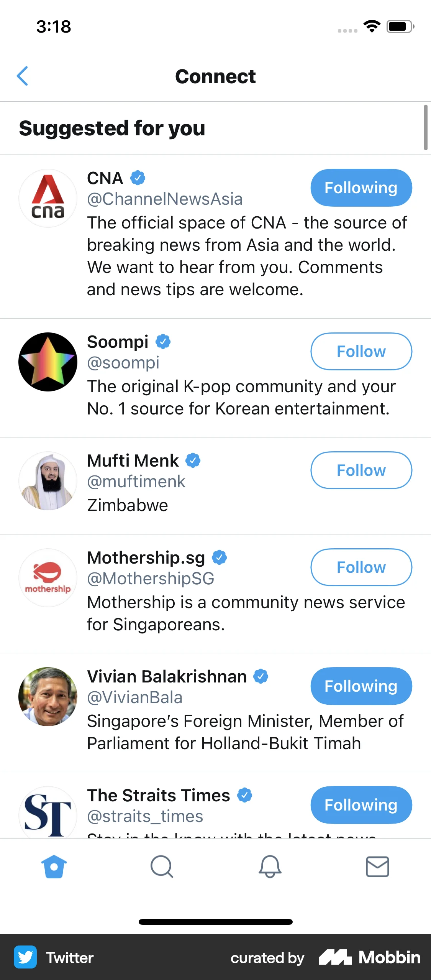Viewport: 431px width, 980px height.
Task: Follow Mufti Menk
Action: (x=361, y=470)
